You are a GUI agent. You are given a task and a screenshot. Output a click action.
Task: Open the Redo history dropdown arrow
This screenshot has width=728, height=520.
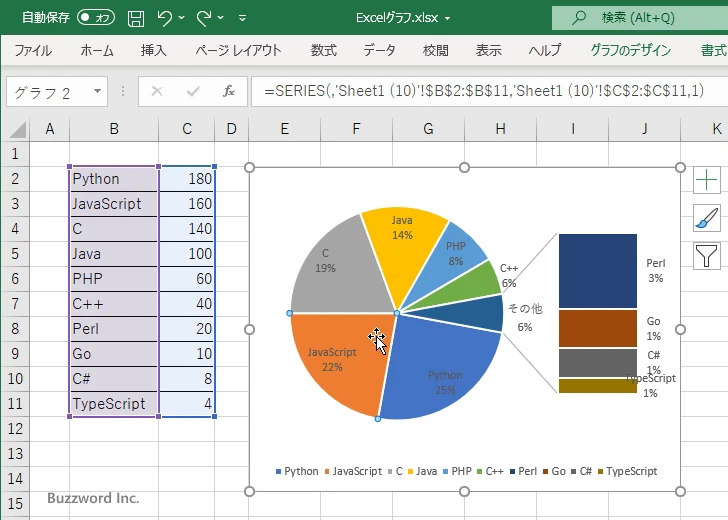pos(221,18)
